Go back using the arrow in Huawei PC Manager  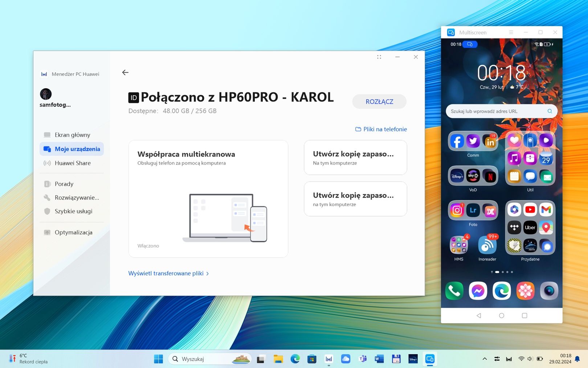[x=125, y=73]
